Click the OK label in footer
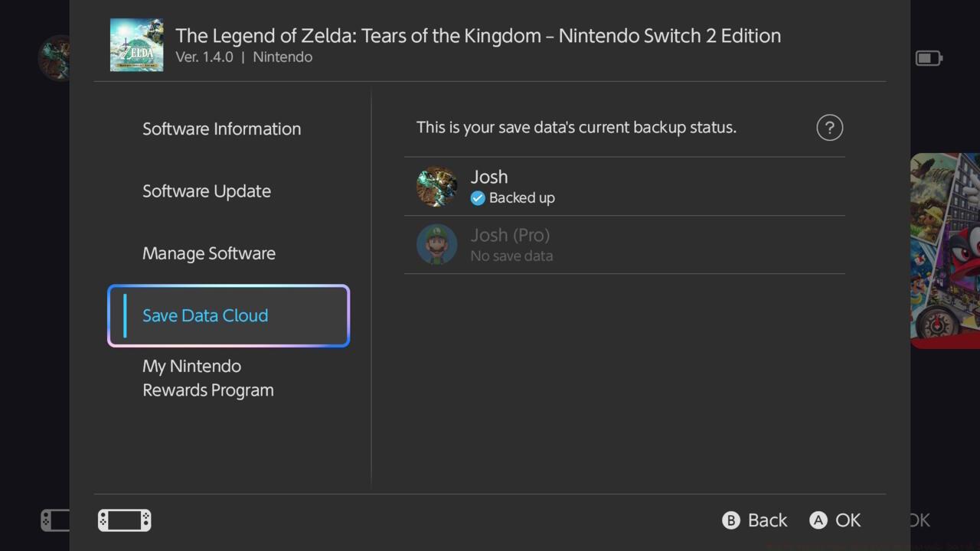 848,520
